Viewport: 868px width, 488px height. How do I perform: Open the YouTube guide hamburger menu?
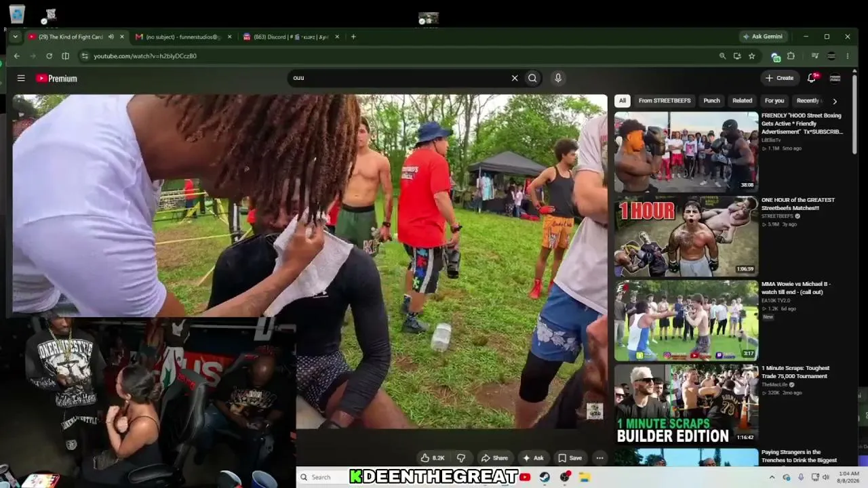click(21, 79)
